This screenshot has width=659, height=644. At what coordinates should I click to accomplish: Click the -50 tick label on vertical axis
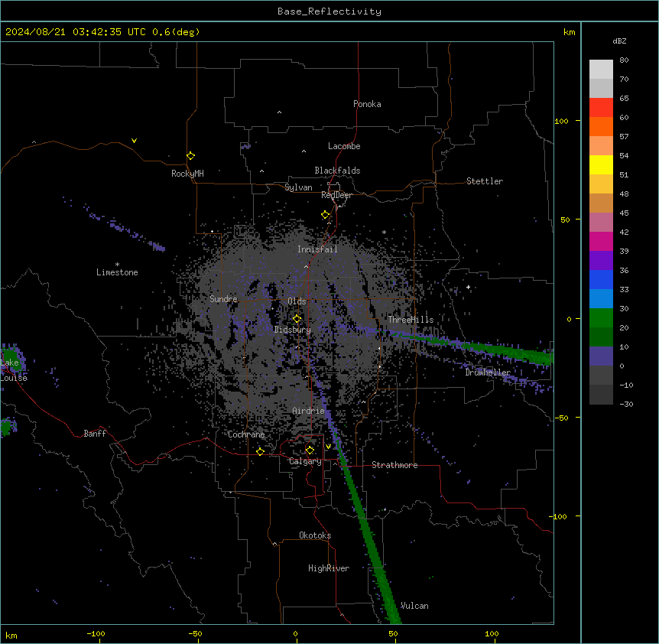coord(561,418)
